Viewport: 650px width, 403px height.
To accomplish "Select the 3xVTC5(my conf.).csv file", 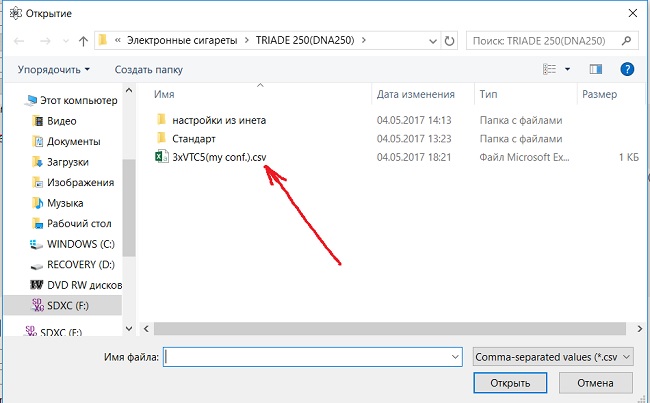I will (x=218, y=157).
